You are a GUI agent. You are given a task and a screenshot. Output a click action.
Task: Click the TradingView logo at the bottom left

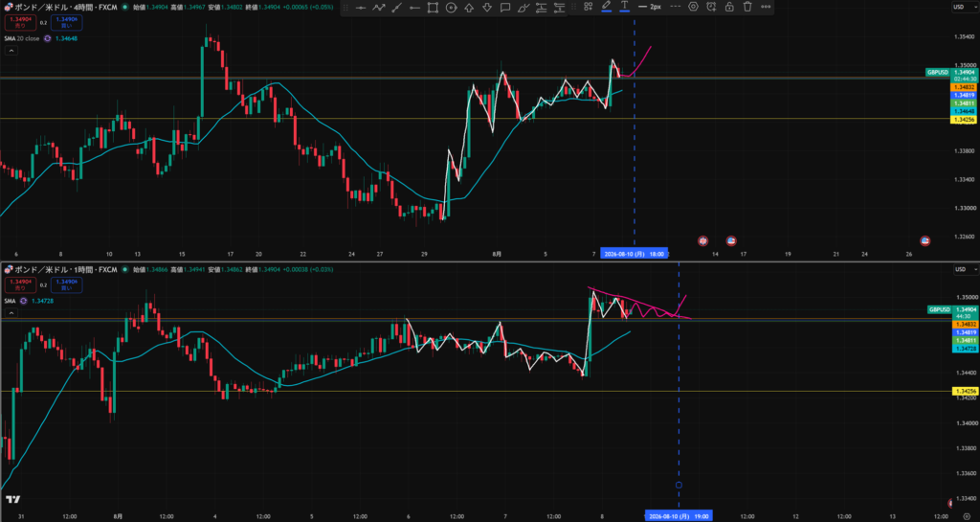point(11,500)
